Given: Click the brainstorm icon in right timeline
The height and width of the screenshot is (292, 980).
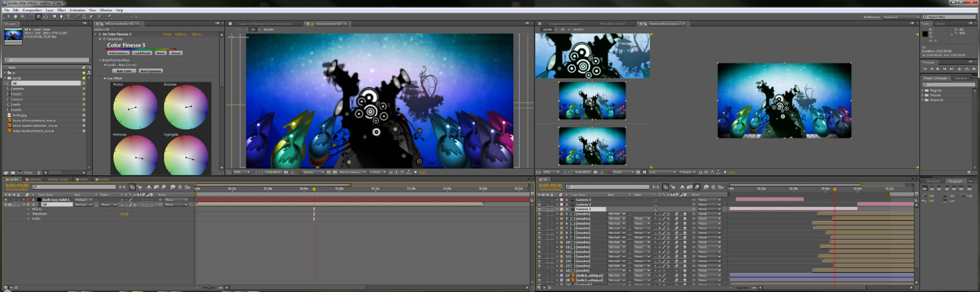Looking at the screenshot, I should click(x=706, y=187).
